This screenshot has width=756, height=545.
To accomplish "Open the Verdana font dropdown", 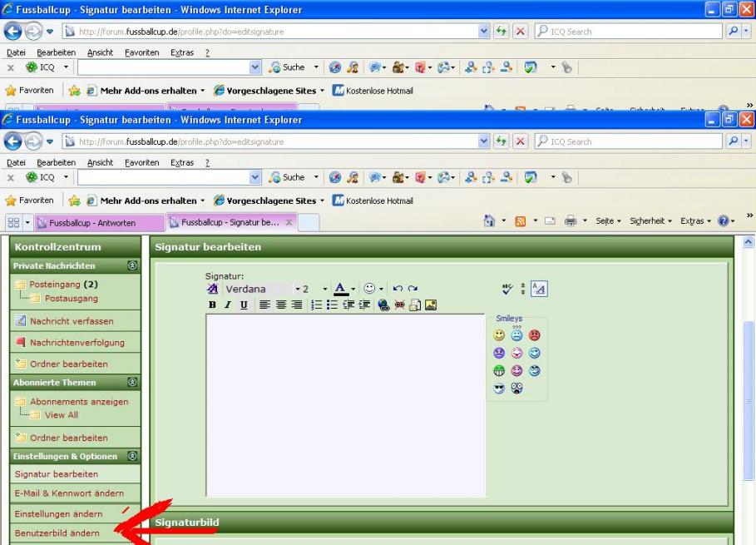I will click(x=256, y=289).
